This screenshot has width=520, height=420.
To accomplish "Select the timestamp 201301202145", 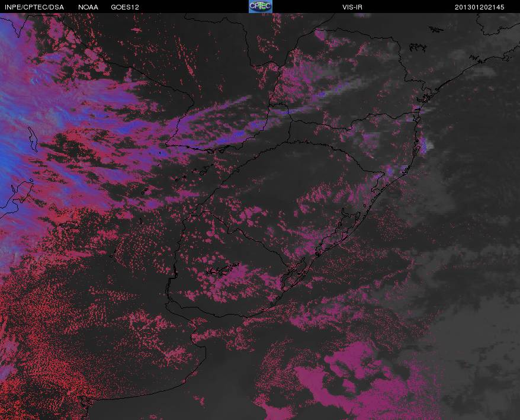I will 480,7.
